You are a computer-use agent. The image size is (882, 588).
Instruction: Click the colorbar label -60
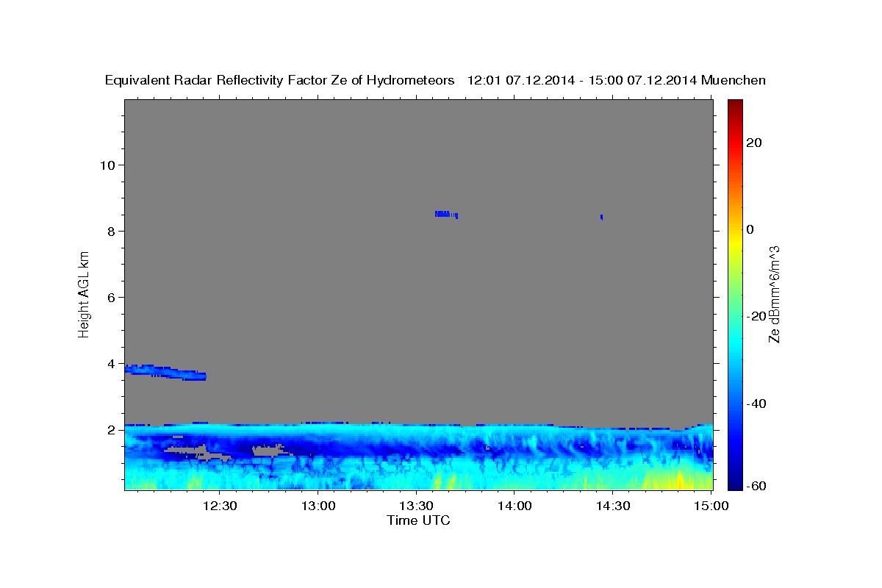(x=756, y=486)
